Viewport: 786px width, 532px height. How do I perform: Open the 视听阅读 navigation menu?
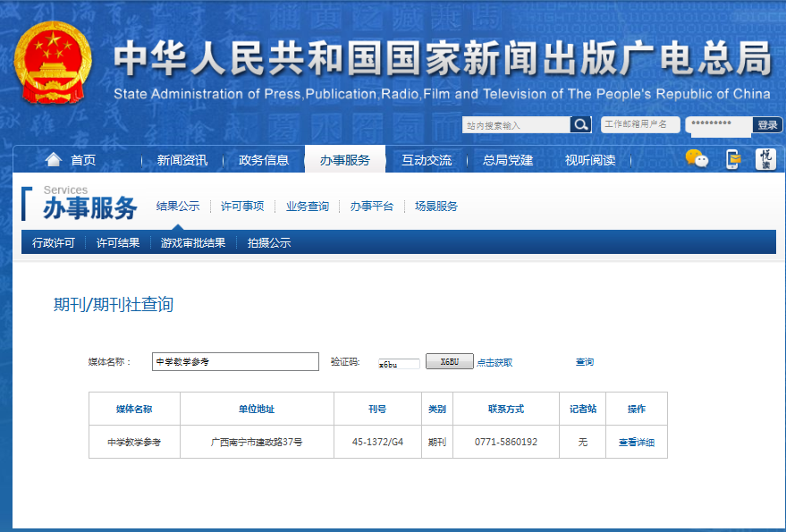[590, 160]
